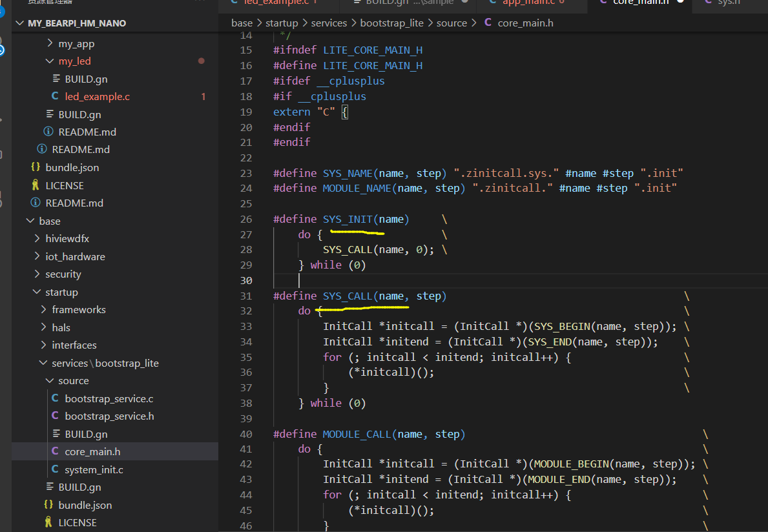Click the extern keyword on line 19
Screen dimensions: 768x532
(x=292, y=112)
